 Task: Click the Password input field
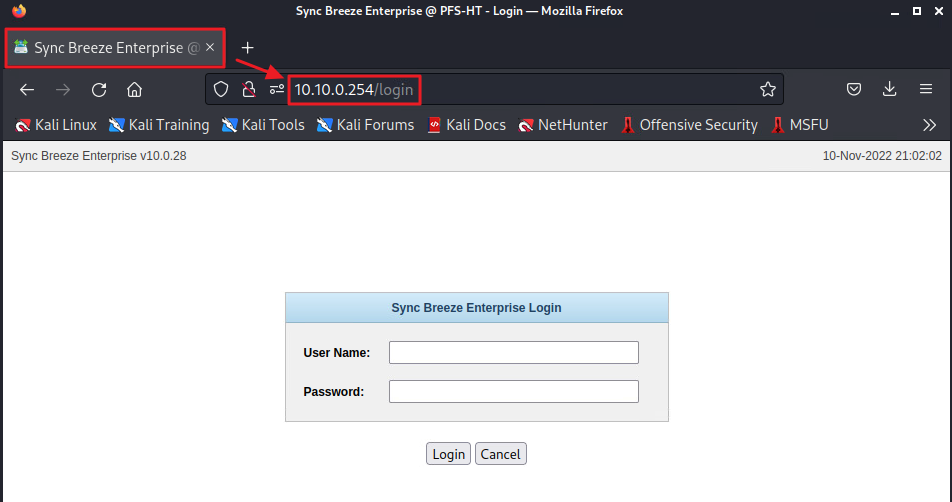pos(514,392)
